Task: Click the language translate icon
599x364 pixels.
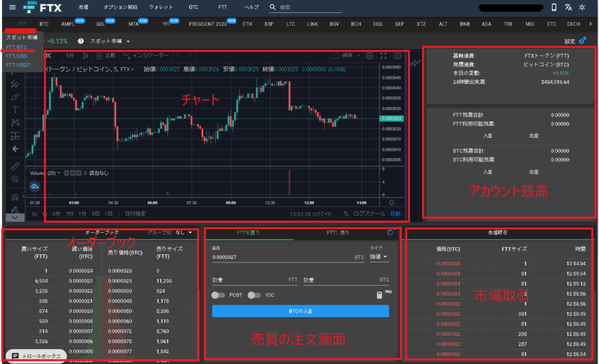Action: tap(568, 7)
